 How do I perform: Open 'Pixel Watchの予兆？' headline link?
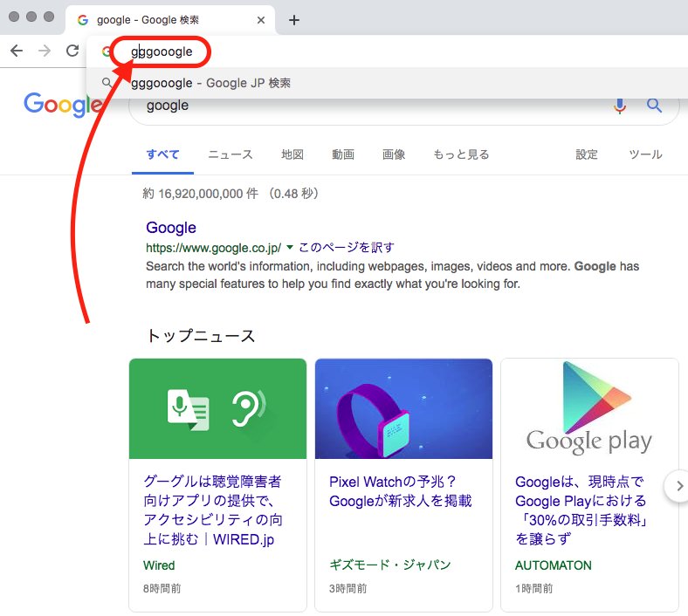pos(400,491)
